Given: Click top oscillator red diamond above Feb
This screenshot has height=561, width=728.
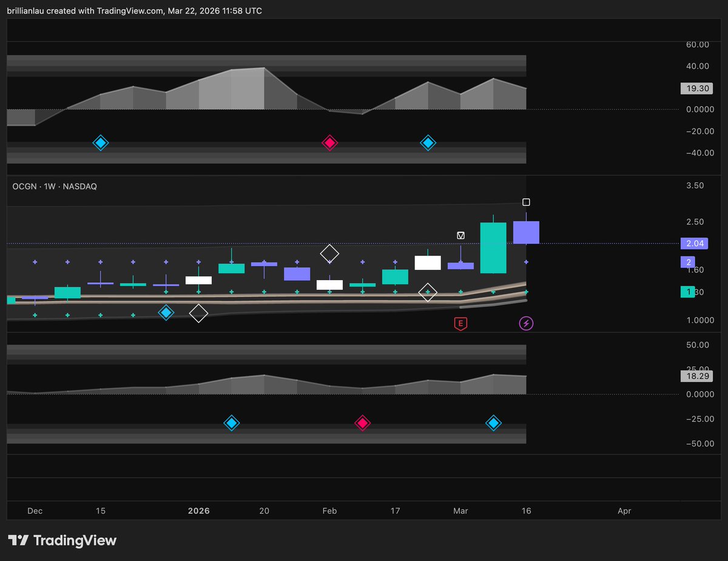Looking at the screenshot, I should pyautogui.click(x=329, y=143).
